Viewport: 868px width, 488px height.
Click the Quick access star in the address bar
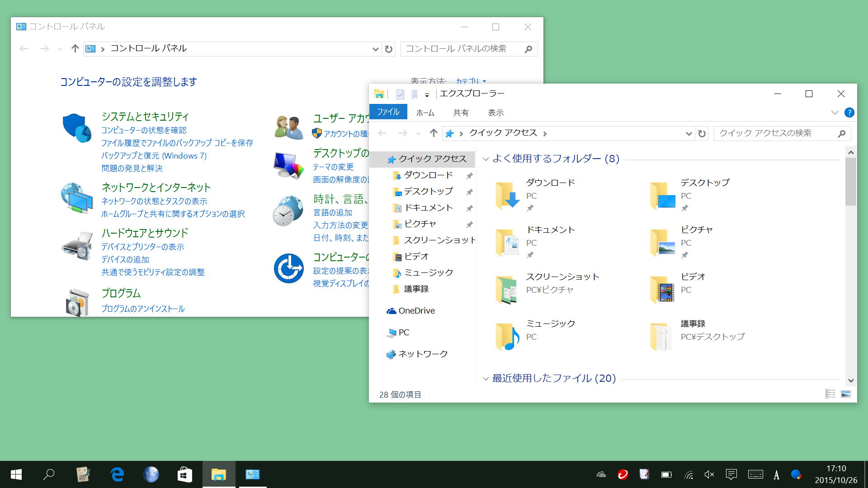449,133
